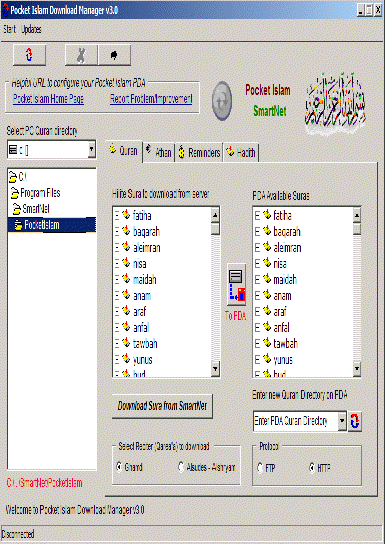The height and width of the screenshot is (544, 385).
Task: Open the Pocket Islam Home Page link
Action: (49, 99)
